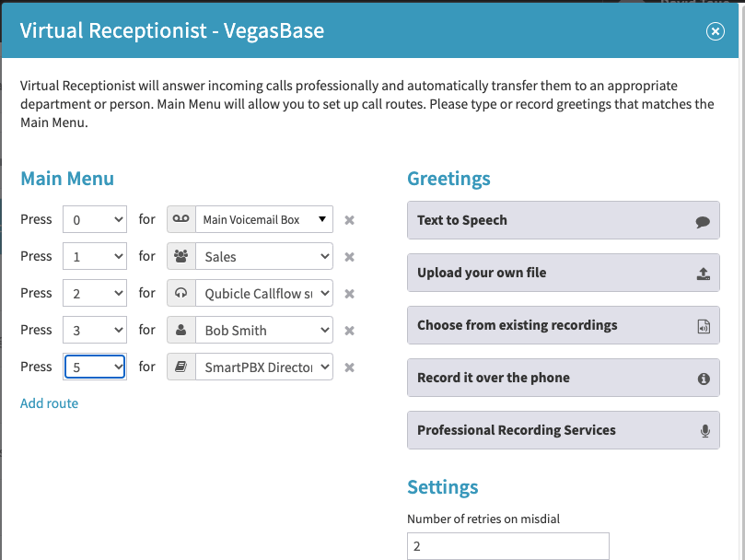Open Professional Recording Services
Screen dimensions: 745x560
pos(563,430)
